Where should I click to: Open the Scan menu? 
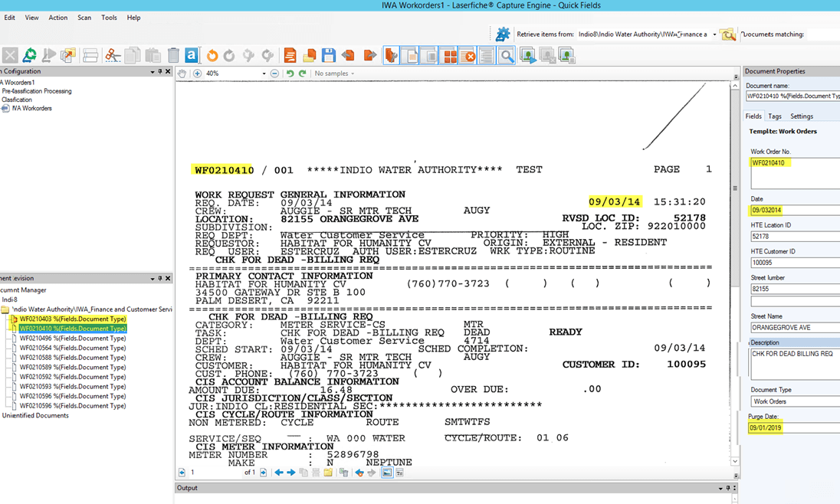84,18
